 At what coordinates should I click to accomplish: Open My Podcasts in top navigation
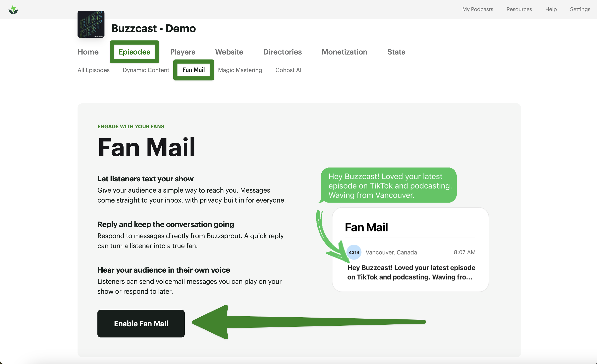pyautogui.click(x=478, y=9)
